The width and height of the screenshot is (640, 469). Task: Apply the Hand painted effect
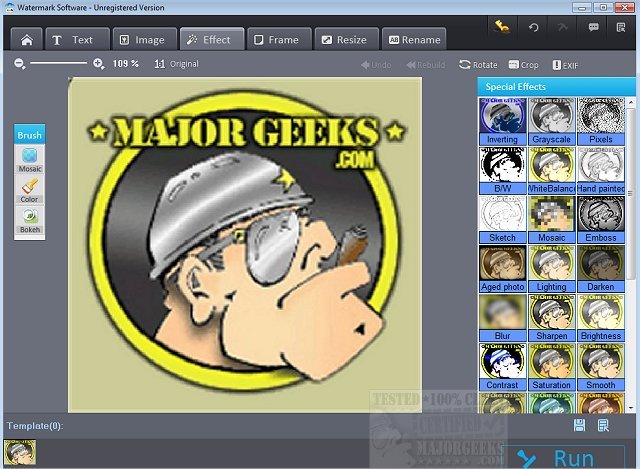601,170
